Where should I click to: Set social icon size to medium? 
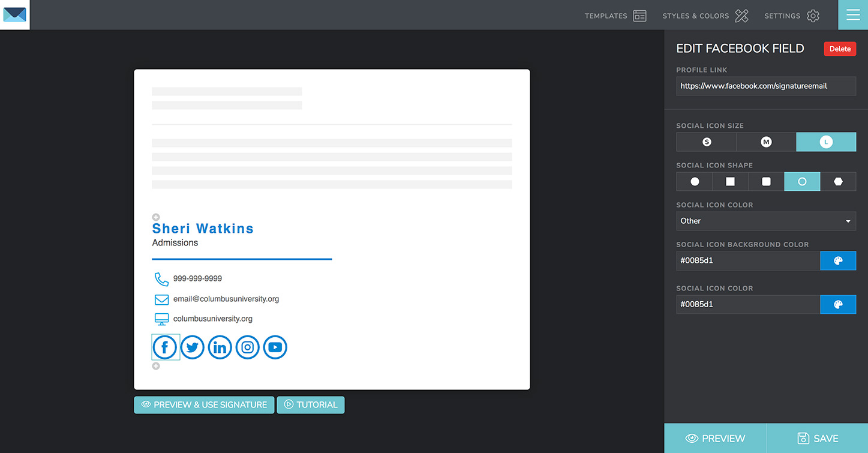pyautogui.click(x=766, y=142)
